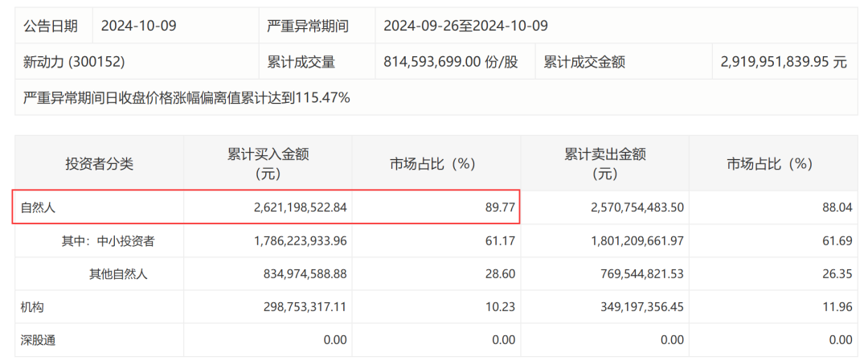Click the 其中：中小投资者 row label
Screen dimensions: 868x361
[108, 240]
